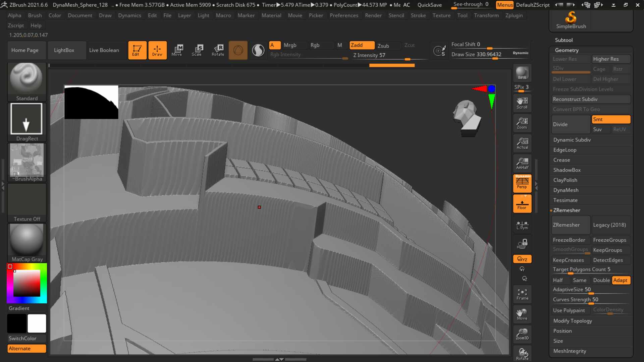The width and height of the screenshot is (644, 362).
Task: Click the Actual size view icon
Action: pyautogui.click(x=522, y=143)
